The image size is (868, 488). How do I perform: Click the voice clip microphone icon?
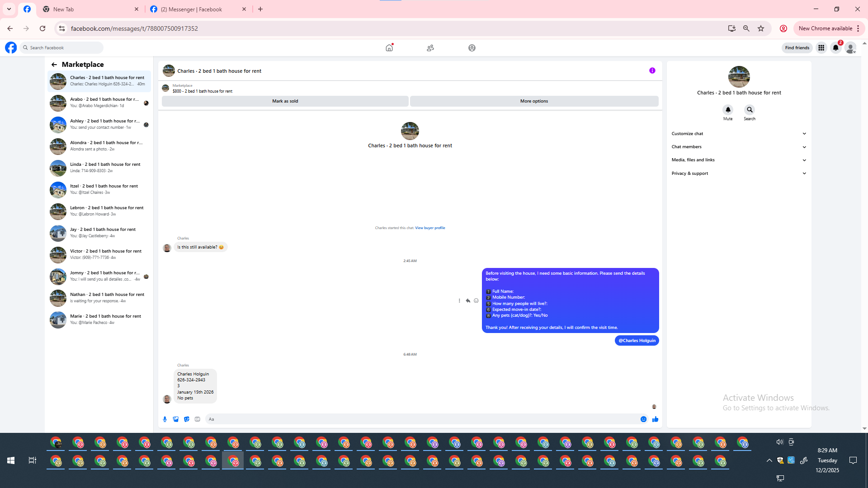click(165, 419)
